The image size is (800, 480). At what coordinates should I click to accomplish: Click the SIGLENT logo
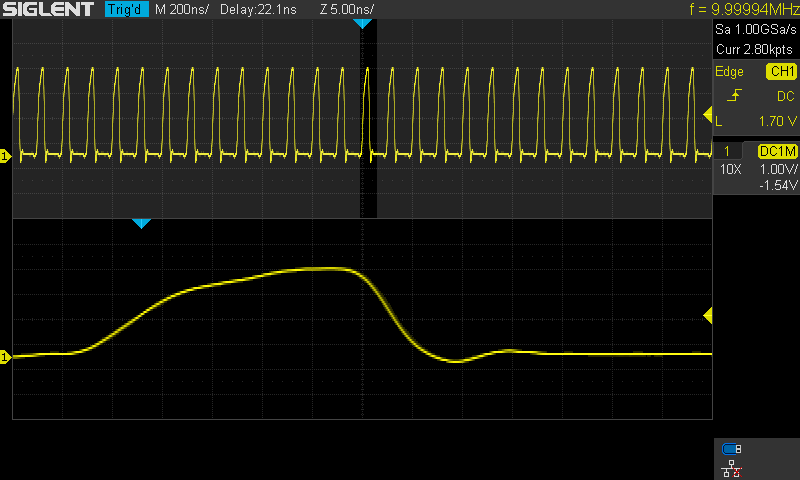48,9
